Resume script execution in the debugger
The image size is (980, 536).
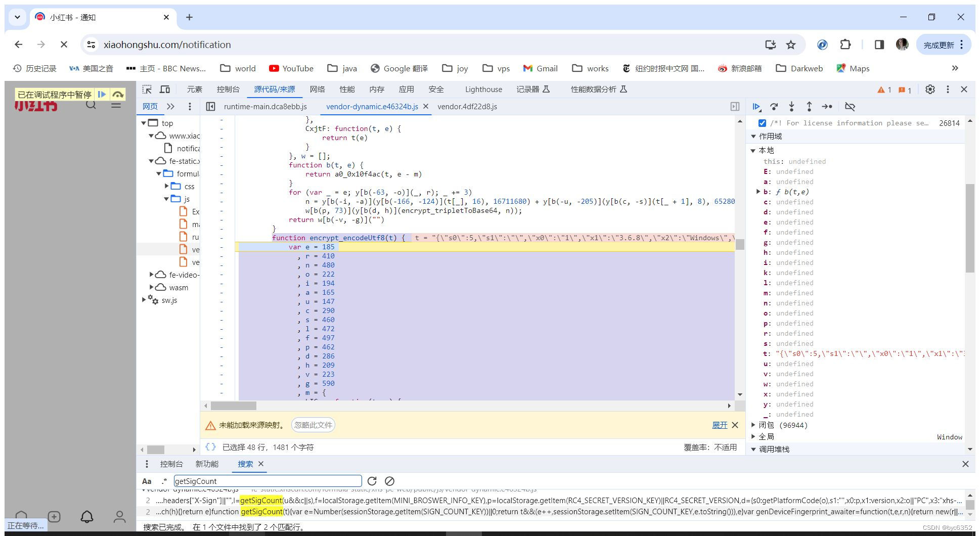(757, 107)
